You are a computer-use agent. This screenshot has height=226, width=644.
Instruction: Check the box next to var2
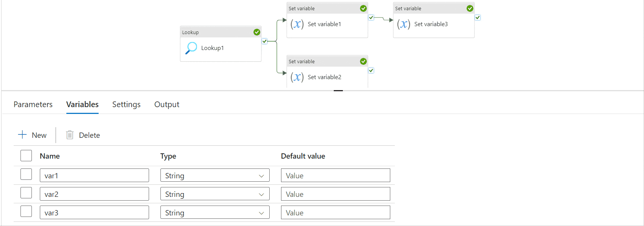pos(26,193)
